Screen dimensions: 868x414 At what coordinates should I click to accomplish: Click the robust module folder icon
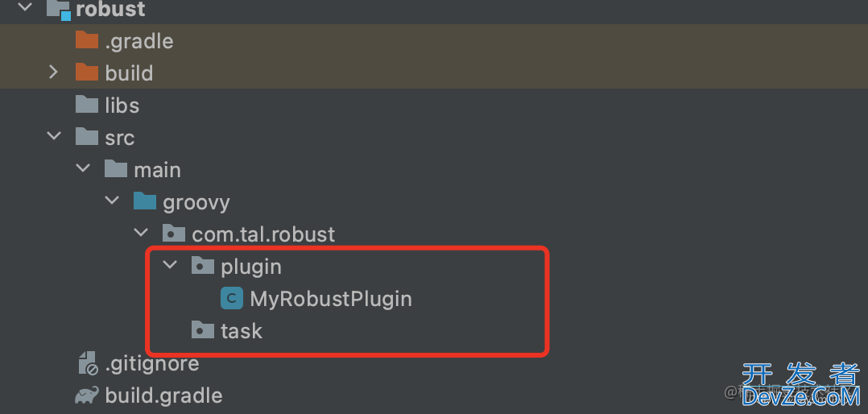[x=58, y=10]
